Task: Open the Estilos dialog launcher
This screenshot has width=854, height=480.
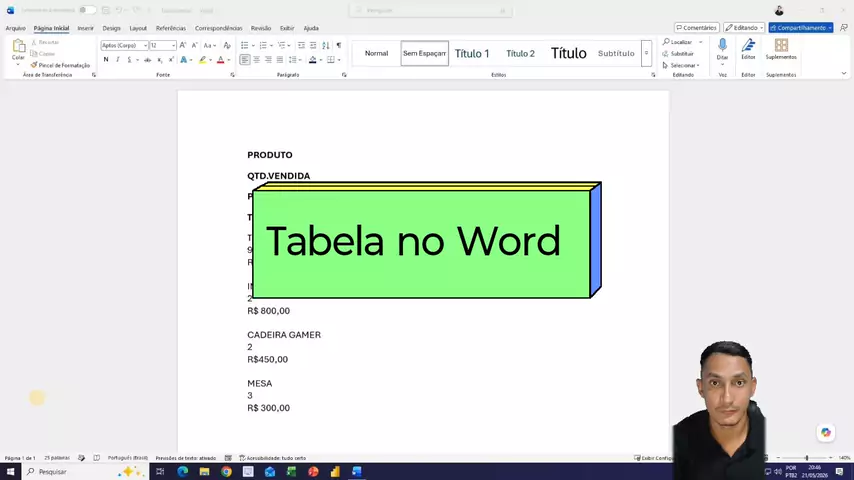Action: click(x=653, y=75)
